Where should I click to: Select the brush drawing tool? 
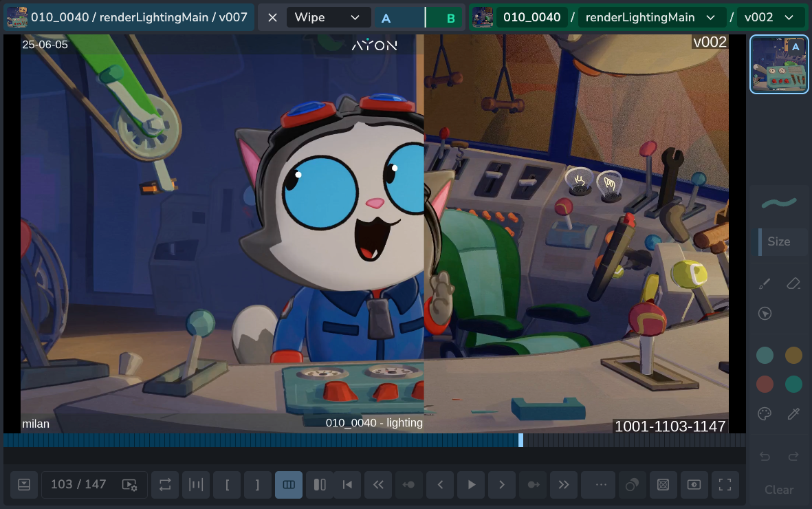pyautogui.click(x=765, y=283)
